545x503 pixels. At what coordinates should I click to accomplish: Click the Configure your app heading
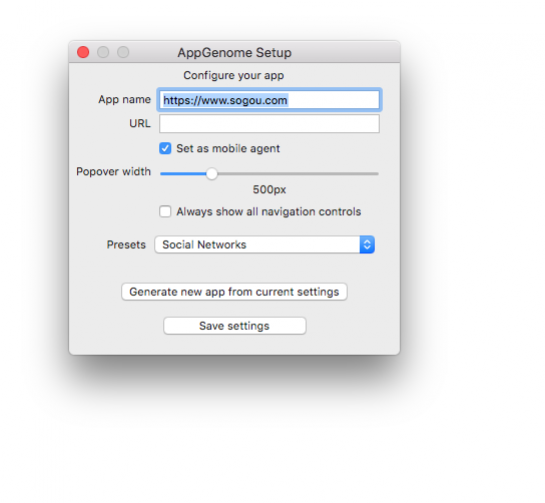pyautogui.click(x=234, y=75)
